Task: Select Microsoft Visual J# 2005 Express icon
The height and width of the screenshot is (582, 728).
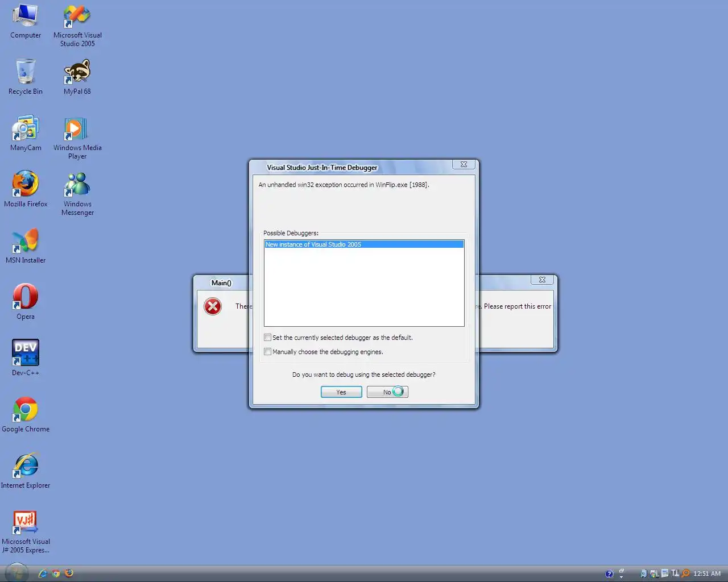Action: point(26,531)
